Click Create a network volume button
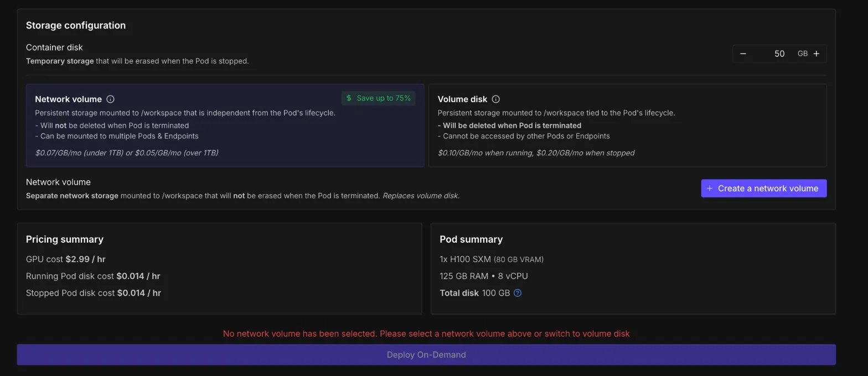The height and width of the screenshot is (376, 868). click(x=763, y=189)
